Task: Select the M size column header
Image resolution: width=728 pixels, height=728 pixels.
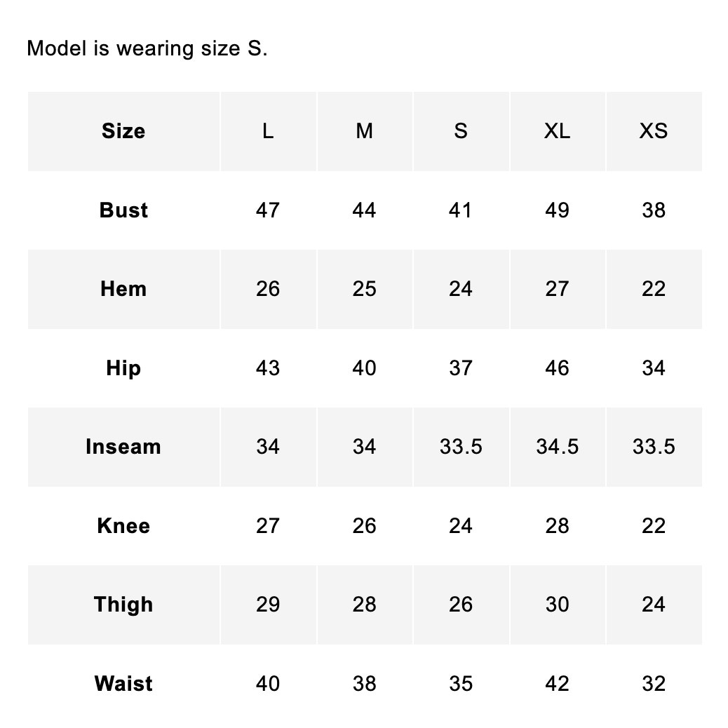Action: 365,131
